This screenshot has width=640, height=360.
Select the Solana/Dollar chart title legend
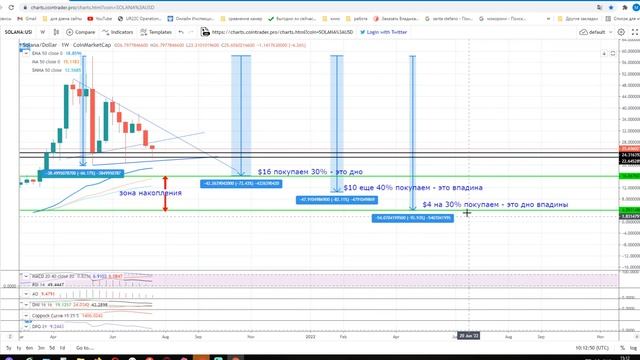[67, 45]
